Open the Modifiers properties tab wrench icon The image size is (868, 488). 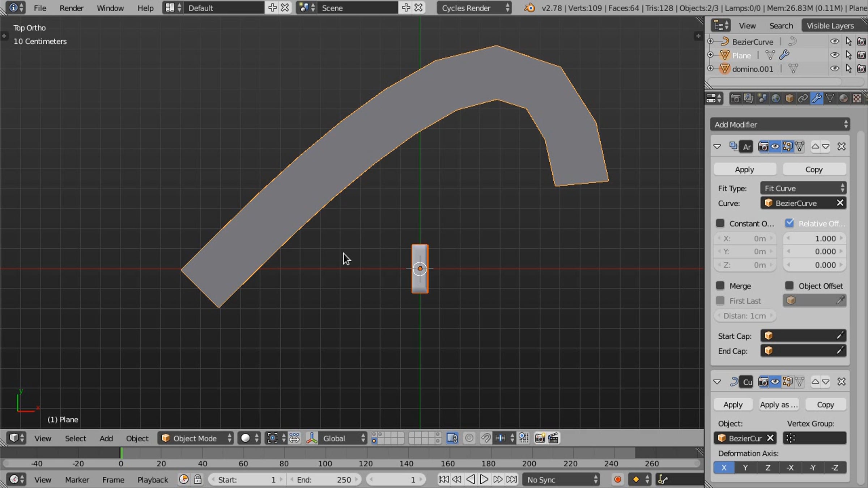pyautogui.click(x=816, y=98)
